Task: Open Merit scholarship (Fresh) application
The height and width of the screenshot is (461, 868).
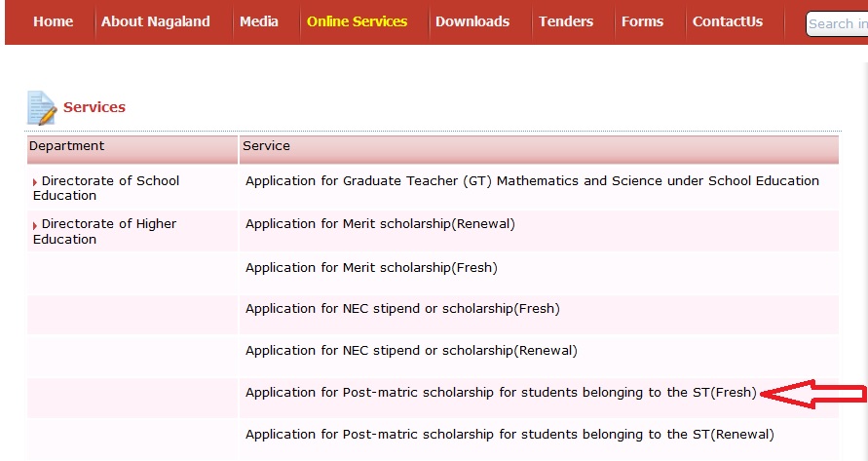Action: click(371, 267)
